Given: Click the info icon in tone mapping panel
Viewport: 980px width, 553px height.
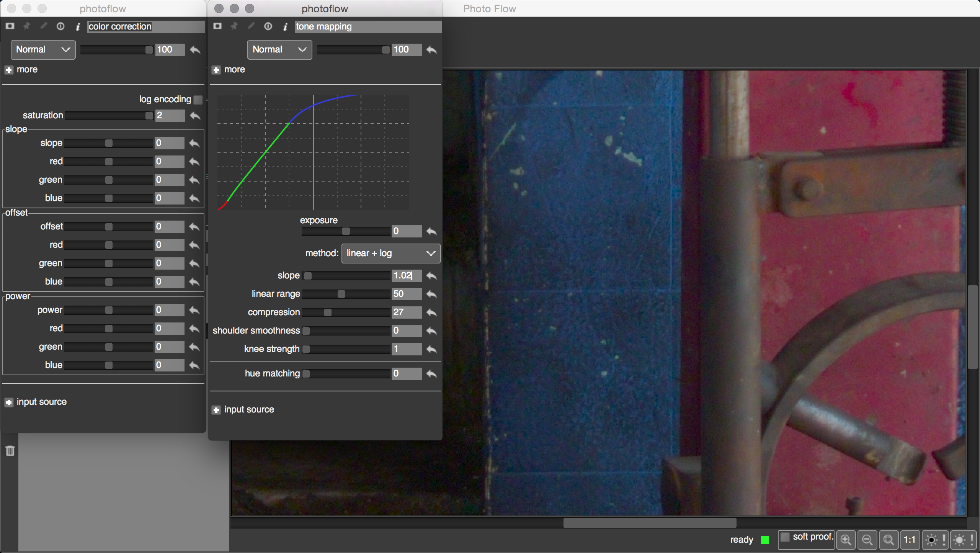Looking at the screenshot, I should coord(285,26).
